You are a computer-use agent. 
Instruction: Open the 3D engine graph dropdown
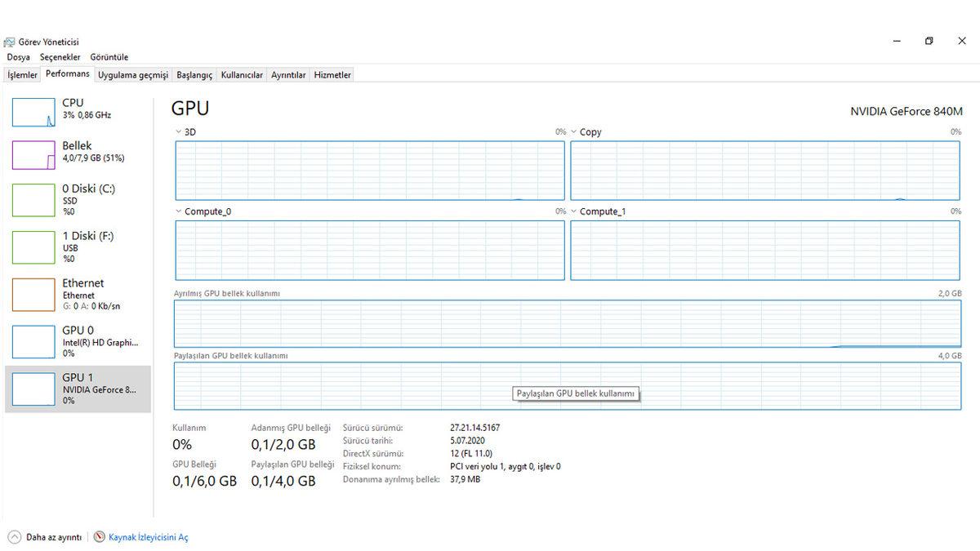coord(179,131)
